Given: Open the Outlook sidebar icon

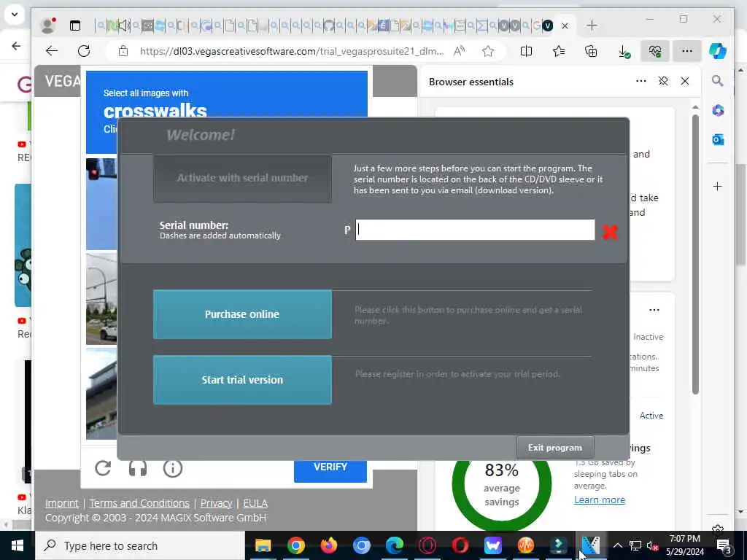Looking at the screenshot, I should [x=718, y=139].
